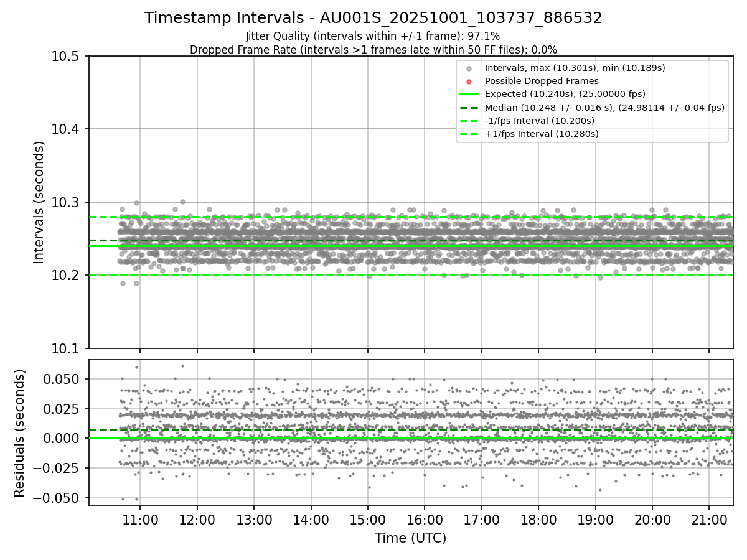747x560 pixels.
Task: Click the +1/fps Interval legend line sample
Action: pos(469,133)
